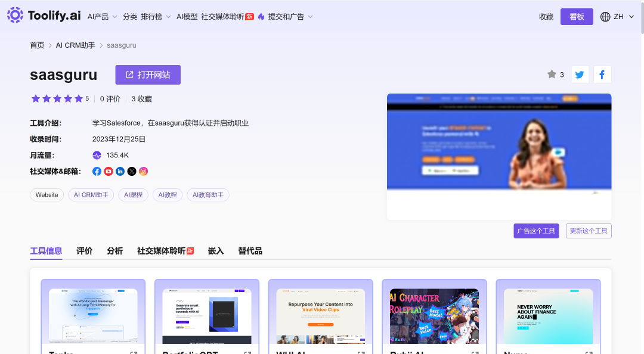Expand the 排行榜 dropdown menu
Screen dimensions: 644x354
click(x=156, y=17)
